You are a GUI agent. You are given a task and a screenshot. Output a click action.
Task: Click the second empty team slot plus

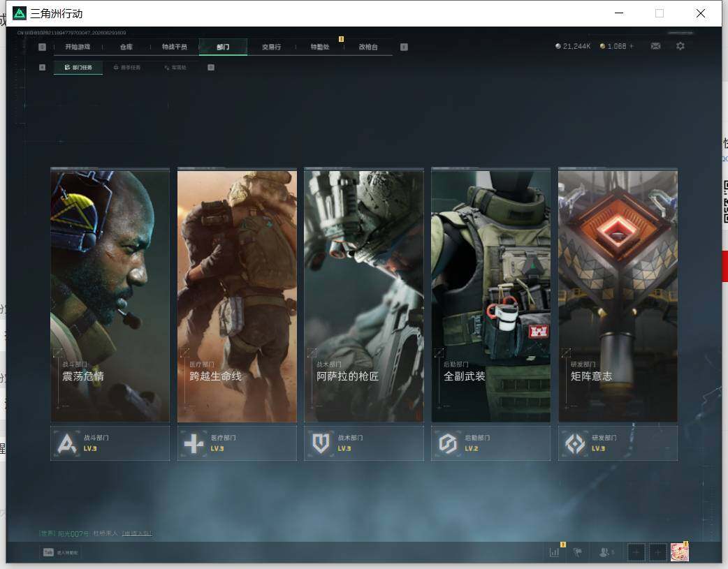pos(658,552)
